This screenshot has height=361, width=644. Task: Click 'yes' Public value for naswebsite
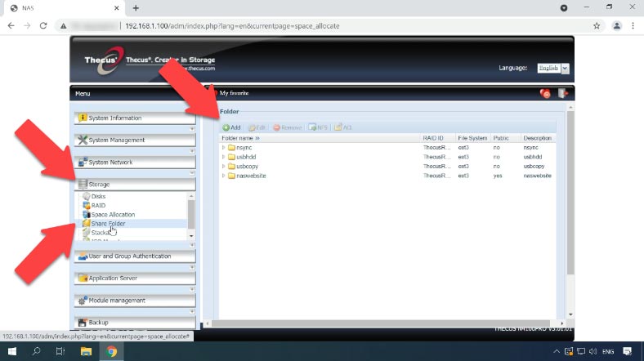tap(498, 176)
